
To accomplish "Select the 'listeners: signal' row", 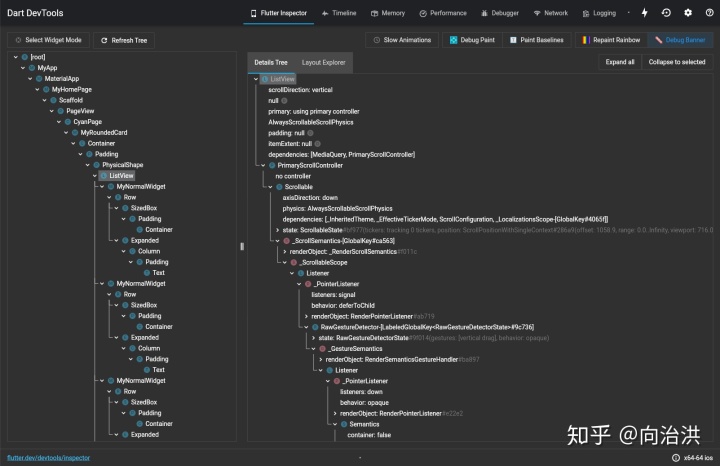I will (333, 295).
